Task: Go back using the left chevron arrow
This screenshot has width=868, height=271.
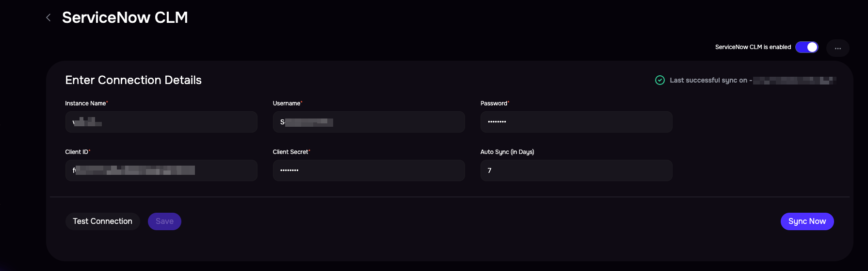Action: (x=48, y=17)
